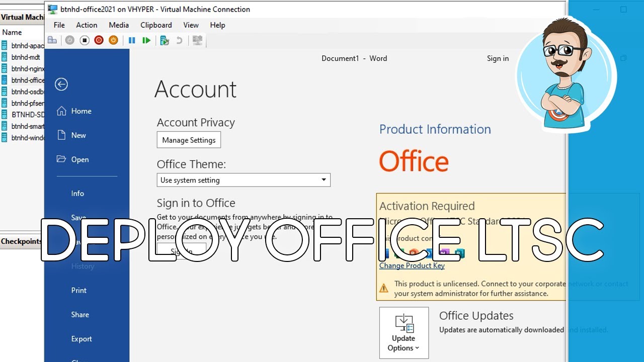Click the Checkpoint toolbar icon
Image resolution: width=644 pixels, height=362 pixels.
click(165, 40)
